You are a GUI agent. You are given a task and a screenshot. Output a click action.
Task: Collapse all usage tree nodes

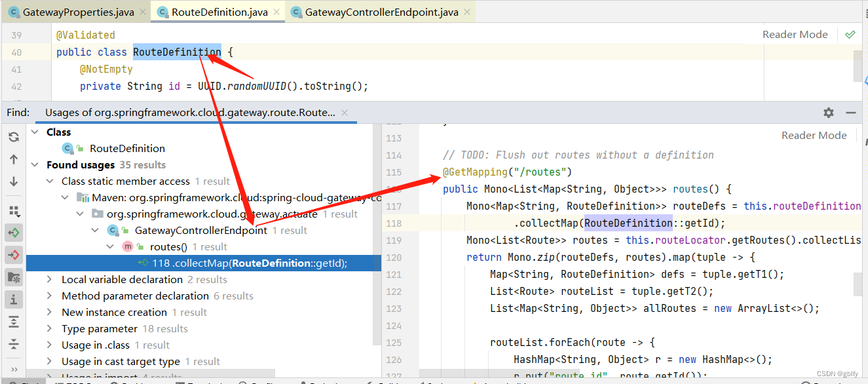pos(13,343)
